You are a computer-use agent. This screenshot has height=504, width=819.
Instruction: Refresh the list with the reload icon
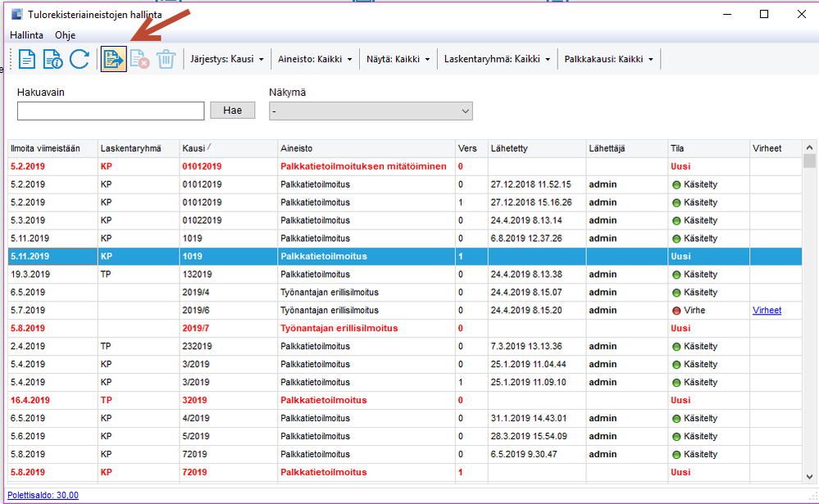click(x=80, y=59)
